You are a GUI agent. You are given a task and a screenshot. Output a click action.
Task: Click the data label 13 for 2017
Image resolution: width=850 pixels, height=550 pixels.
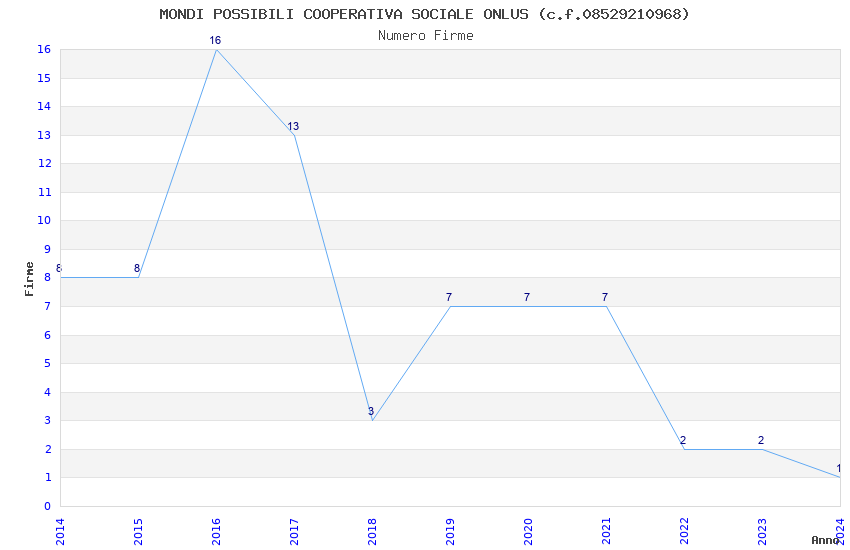click(293, 126)
